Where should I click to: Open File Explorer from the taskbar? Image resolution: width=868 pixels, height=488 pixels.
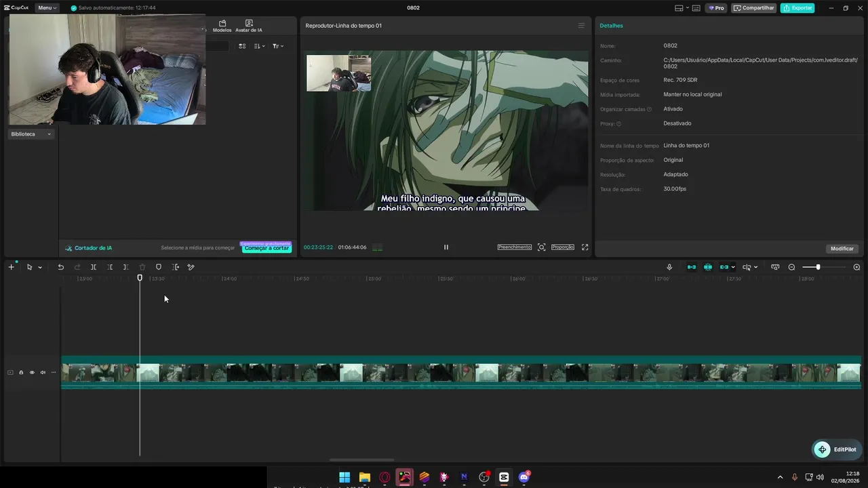[365, 477]
